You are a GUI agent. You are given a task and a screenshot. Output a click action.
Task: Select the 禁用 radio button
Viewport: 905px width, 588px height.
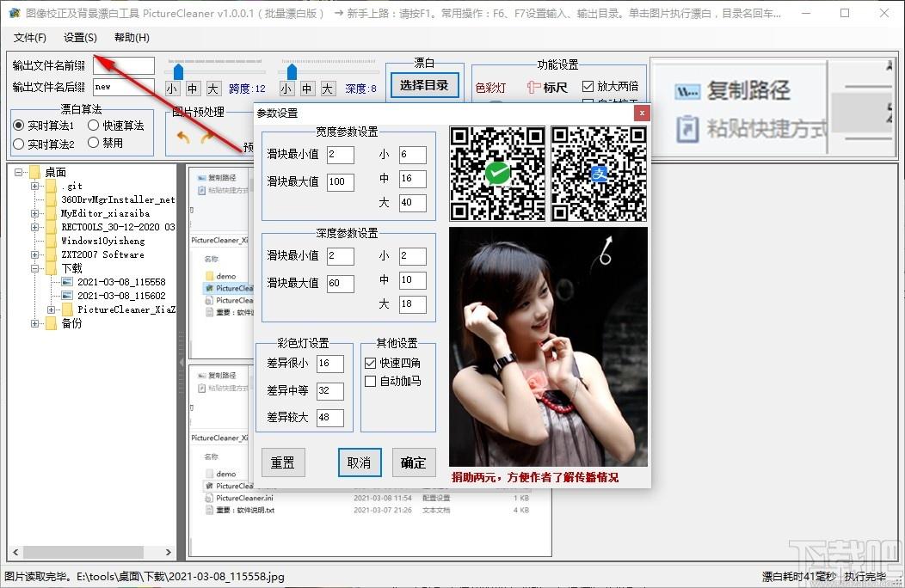pos(94,143)
